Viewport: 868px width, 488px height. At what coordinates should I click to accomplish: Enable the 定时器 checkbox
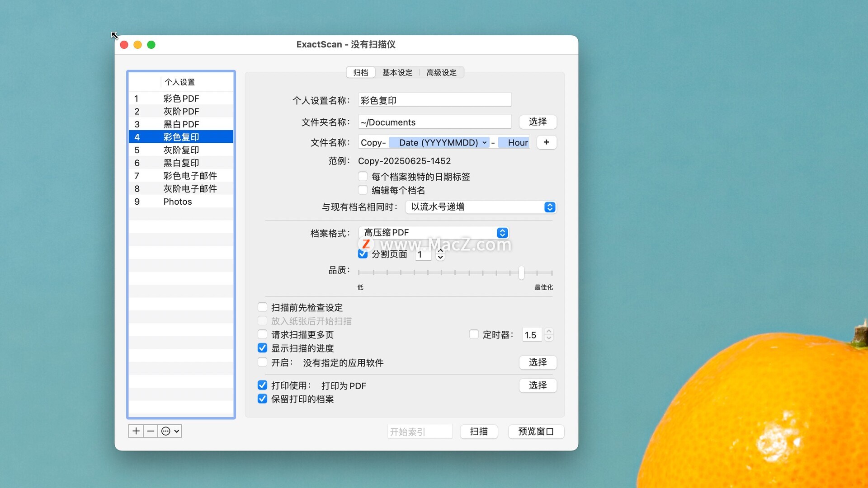pos(474,334)
